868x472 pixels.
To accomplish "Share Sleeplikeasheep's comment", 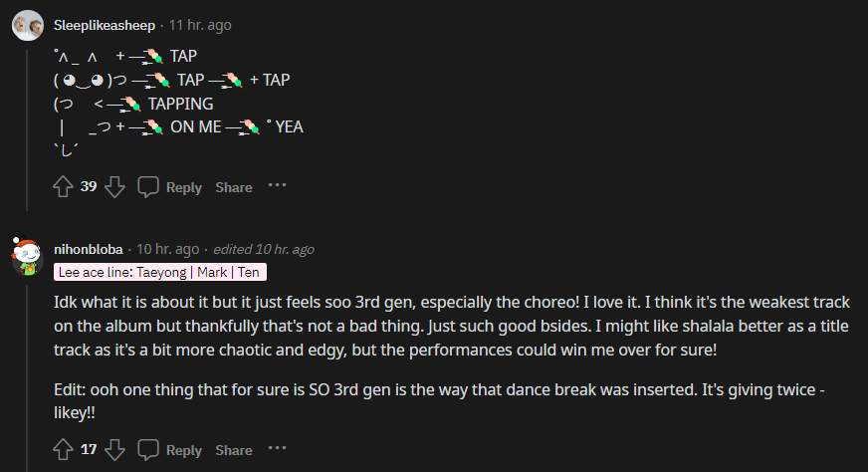I will tap(234, 187).
